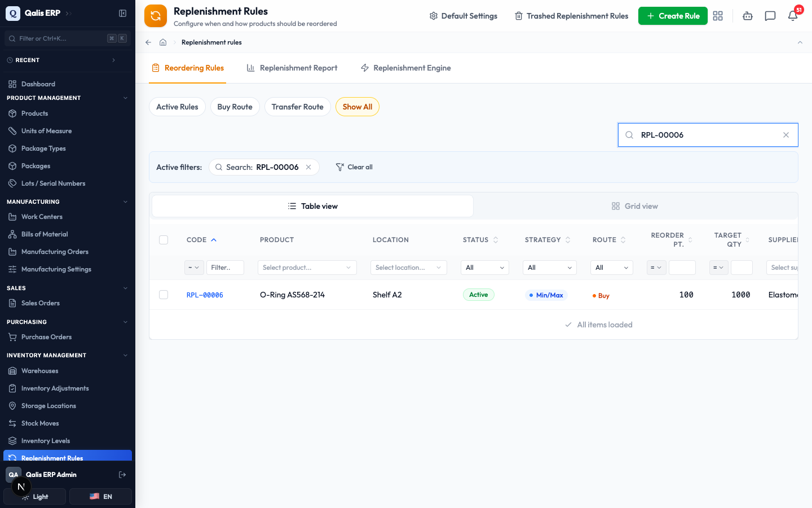Switch to Grid view
812x508 pixels.
click(635, 206)
